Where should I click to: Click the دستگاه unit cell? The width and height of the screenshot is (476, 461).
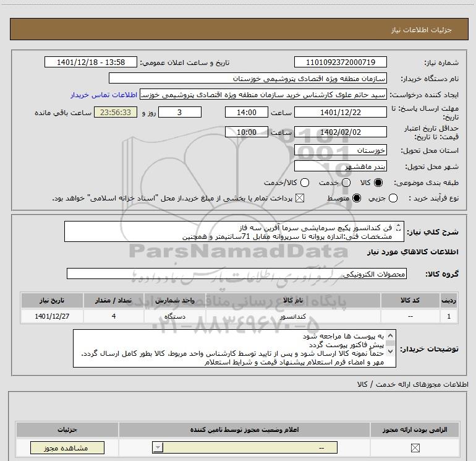pyautogui.click(x=175, y=316)
